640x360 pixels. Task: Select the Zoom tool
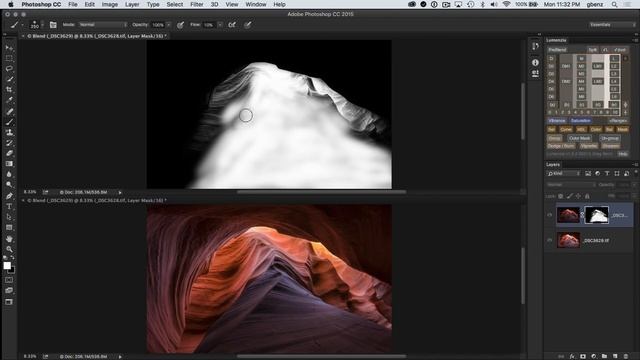click(9, 249)
